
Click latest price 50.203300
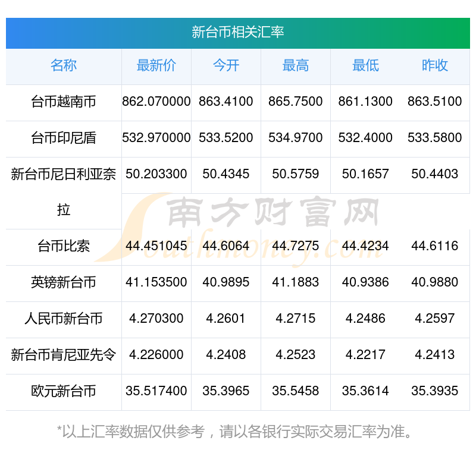156,174
